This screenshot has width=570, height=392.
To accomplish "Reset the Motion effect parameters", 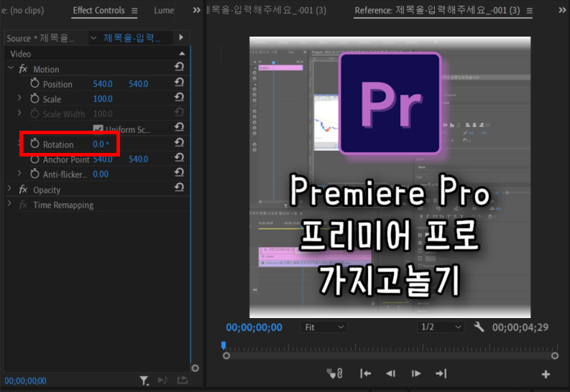I will click(179, 67).
